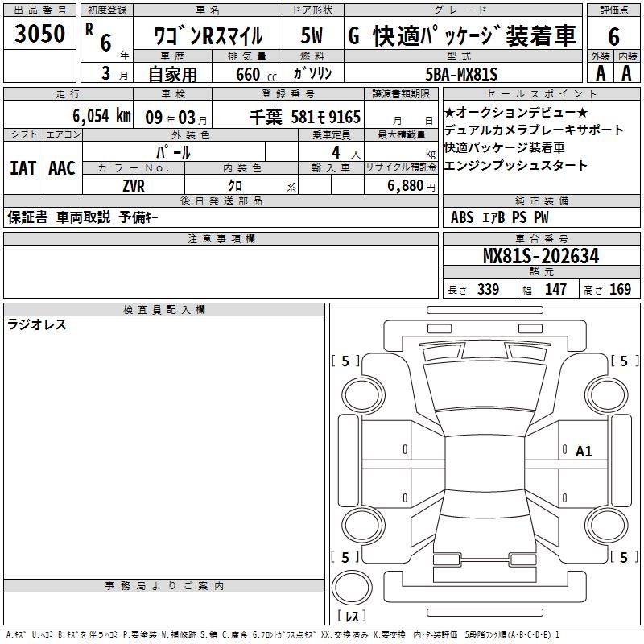Click the 事務局よりご案内 header
Screen dimensions: 644x644
pyautogui.click(x=164, y=586)
